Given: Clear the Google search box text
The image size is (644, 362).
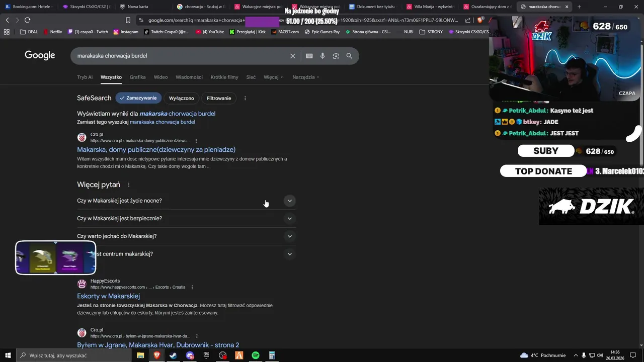Looking at the screenshot, I should 292,56.
